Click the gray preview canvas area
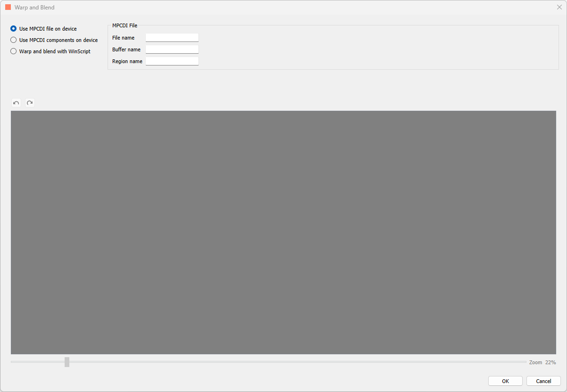This screenshot has width=567, height=392. (283, 232)
